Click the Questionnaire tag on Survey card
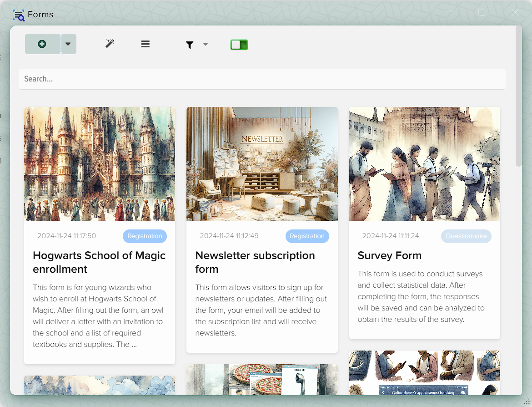Screen dimensions: 532x407 point(466,236)
